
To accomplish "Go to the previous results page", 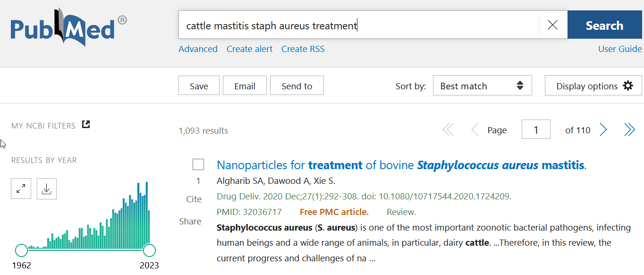I will point(475,130).
